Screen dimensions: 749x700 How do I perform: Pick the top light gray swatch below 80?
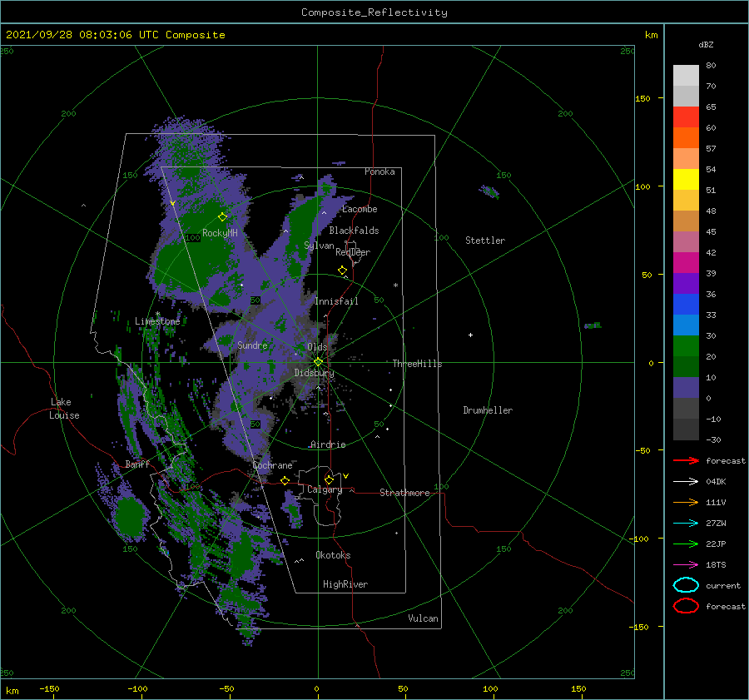[686, 76]
